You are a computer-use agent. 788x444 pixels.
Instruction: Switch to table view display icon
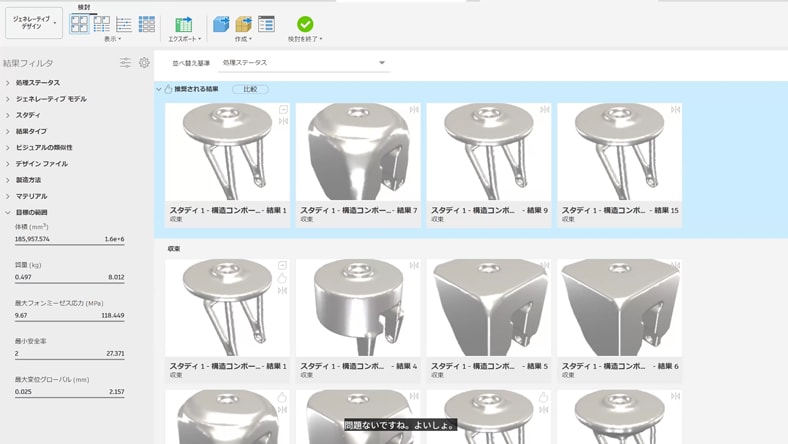coord(147,24)
